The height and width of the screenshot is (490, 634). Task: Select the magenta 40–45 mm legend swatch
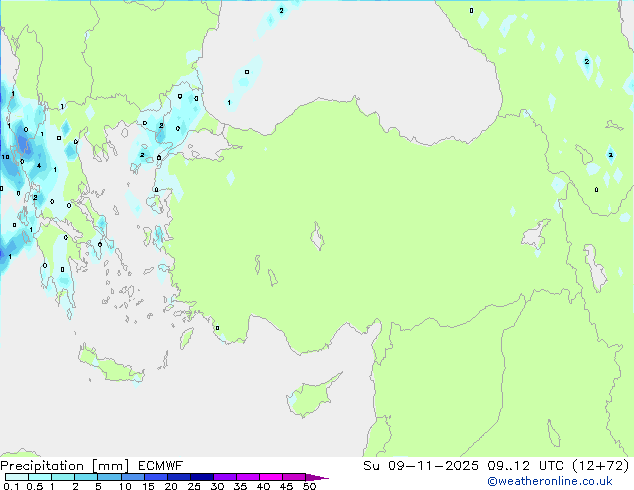(x=271, y=477)
